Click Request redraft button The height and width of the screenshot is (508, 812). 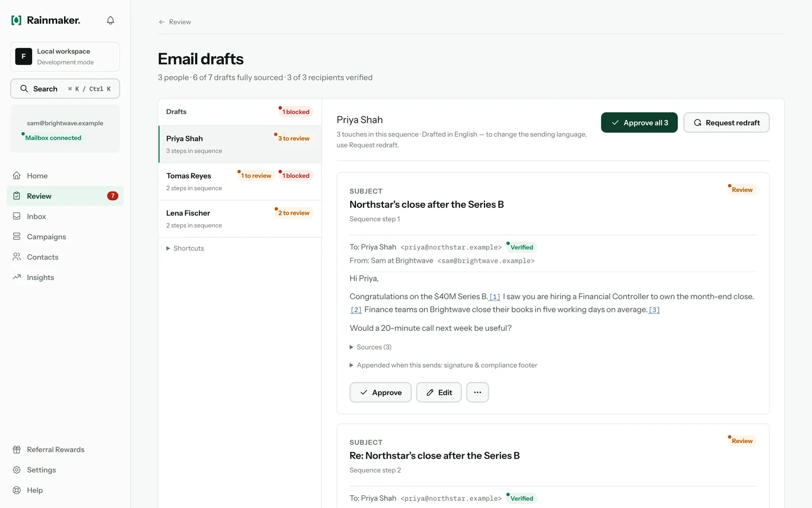pyautogui.click(x=726, y=122)
